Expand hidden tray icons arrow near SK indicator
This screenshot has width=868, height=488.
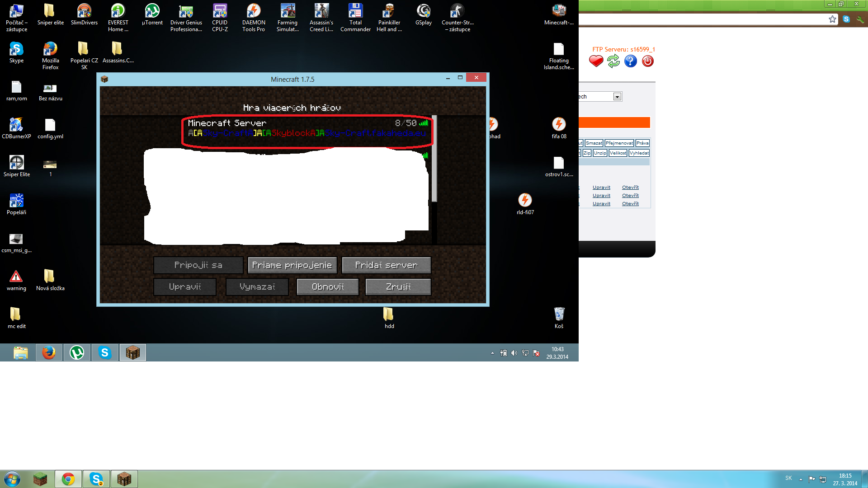pos(801,479)
